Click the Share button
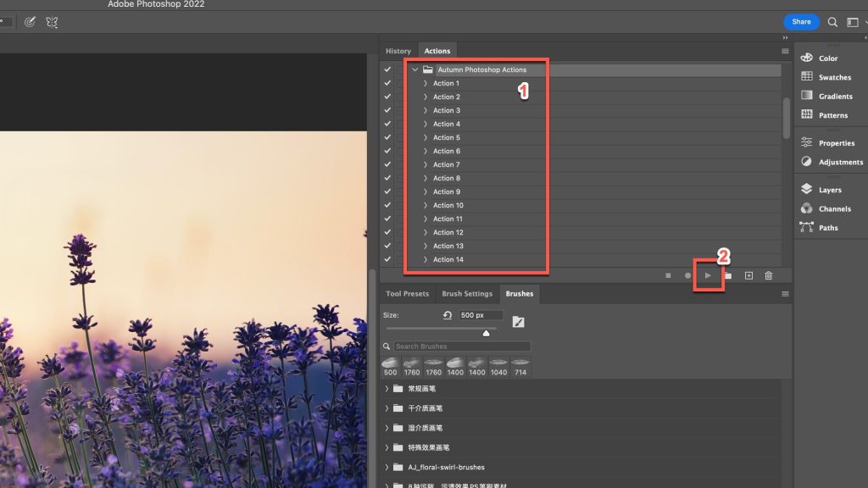 pos(800,21)
